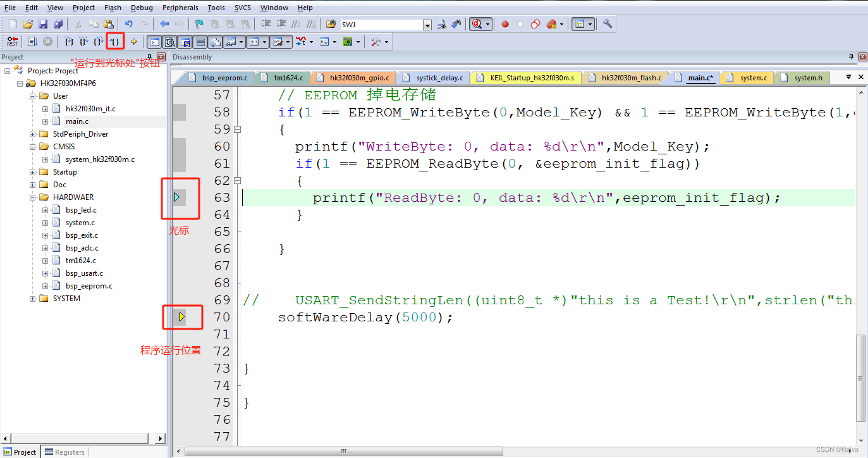868x458 pixels.
Task: Click the editor vertical scrollbar thumb
Action: pyautogui.click(x=860, y=378)
